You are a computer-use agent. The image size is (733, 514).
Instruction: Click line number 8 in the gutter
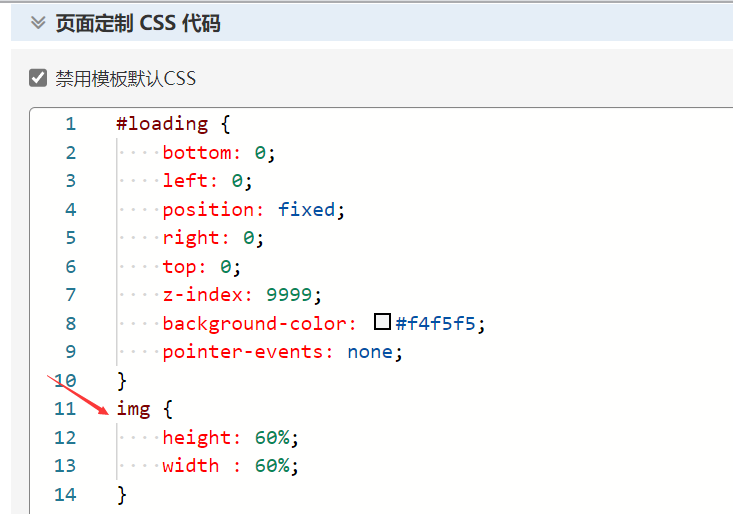pos(70,323)
